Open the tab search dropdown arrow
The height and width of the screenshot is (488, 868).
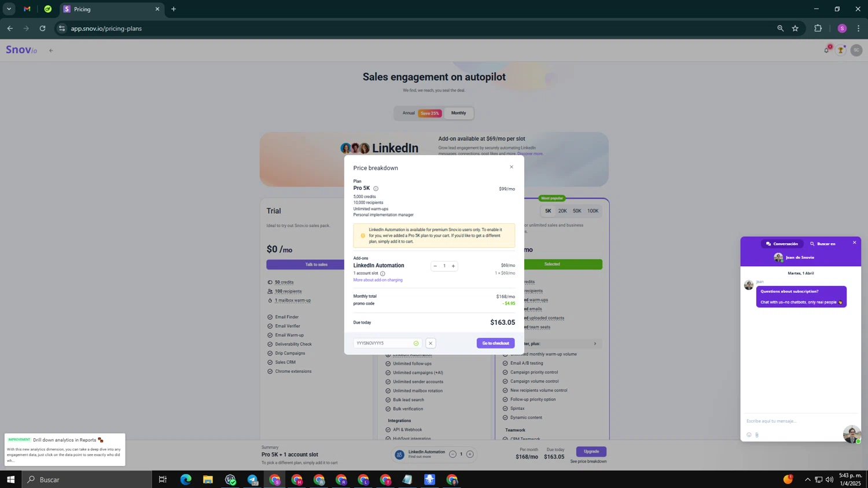click(x=9, y=9)
